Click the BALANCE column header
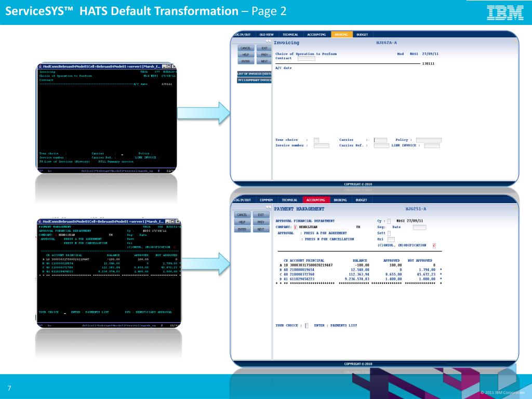Screen dimensions: 532x399 click(360, 261)
